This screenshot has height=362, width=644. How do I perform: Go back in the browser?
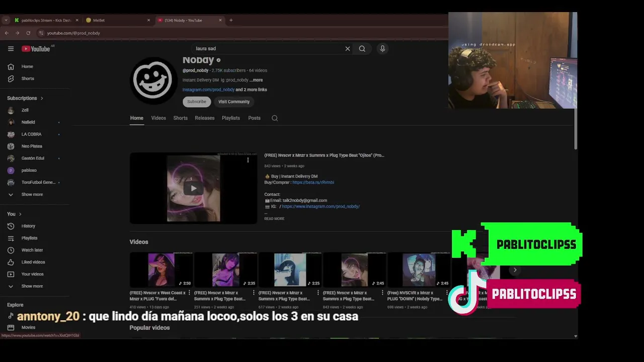click(x=7, y=33)
